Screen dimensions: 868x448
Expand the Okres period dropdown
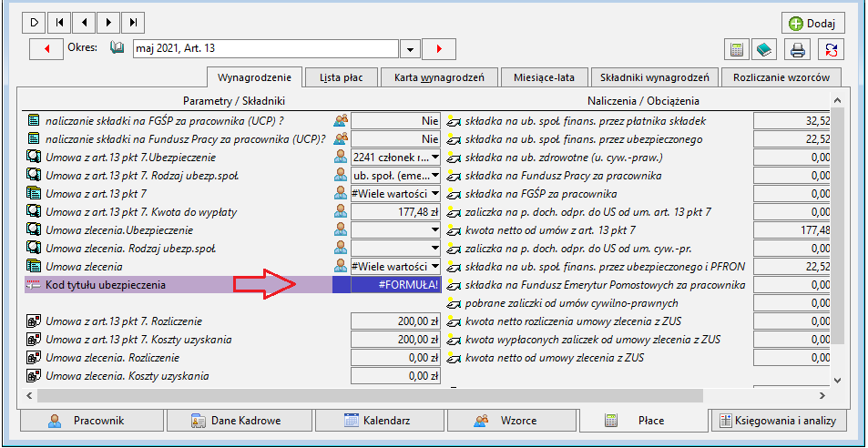(410, 48)
